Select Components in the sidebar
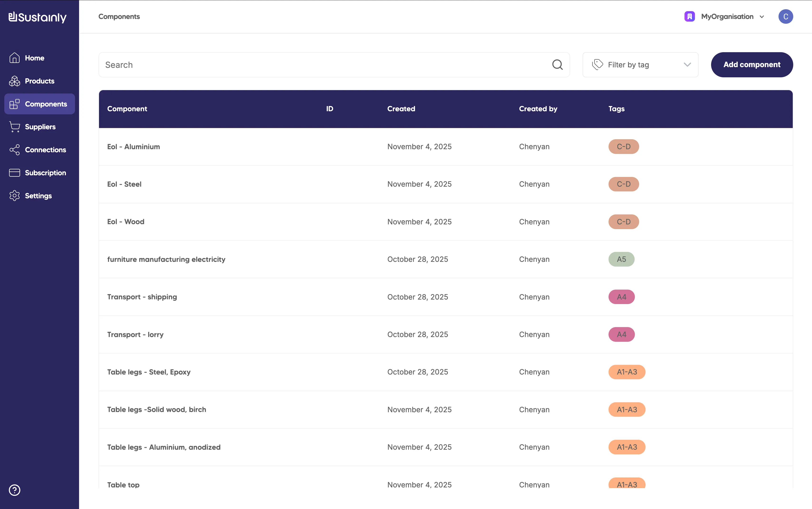Viewport: 812px width, 509px height. coord(40,104)
